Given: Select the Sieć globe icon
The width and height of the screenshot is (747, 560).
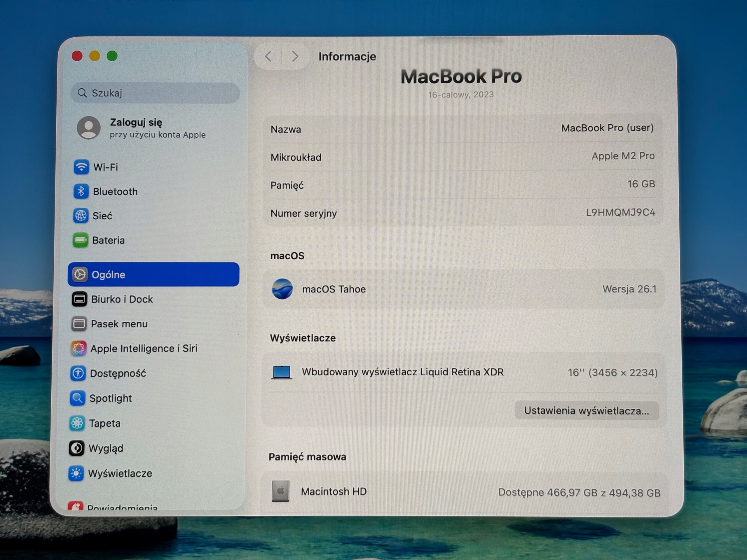Looking at the screenshot, I should click(81, 216).
